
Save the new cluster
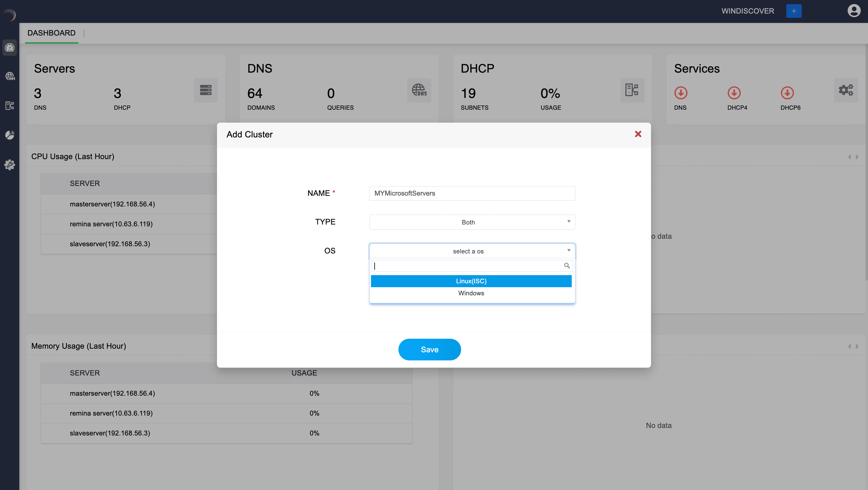pyautogui.click(x=429, y=350)
